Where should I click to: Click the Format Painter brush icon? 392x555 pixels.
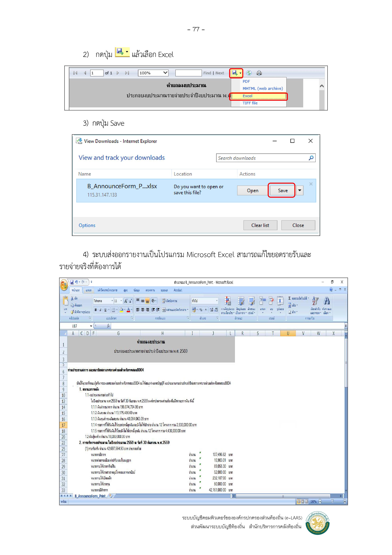pyautogui.click(x=72, y=312)
